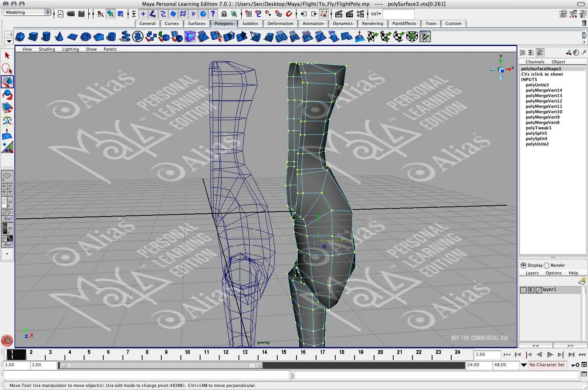Select the four view layout
588x390 pixels.
(7, 189)
